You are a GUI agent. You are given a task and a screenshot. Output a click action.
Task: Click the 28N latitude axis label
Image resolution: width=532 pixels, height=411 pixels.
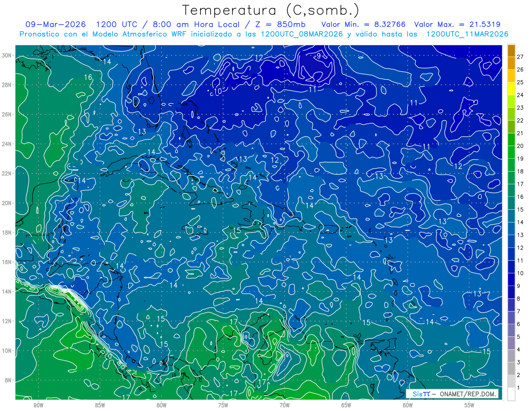pos(7,85)
